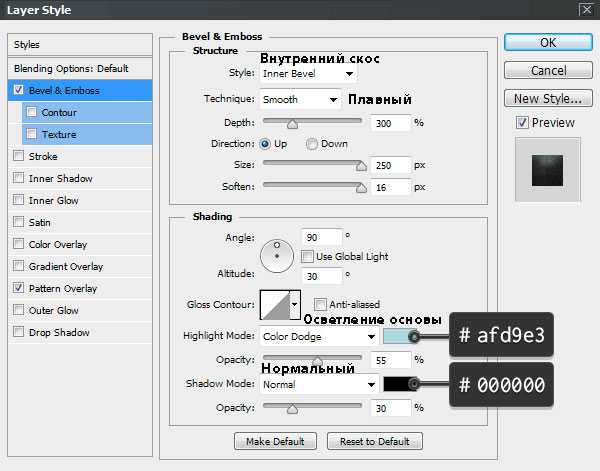Click the layer style preview thumbnail
Screen dimensions: 600x471
tap(548, 169)
